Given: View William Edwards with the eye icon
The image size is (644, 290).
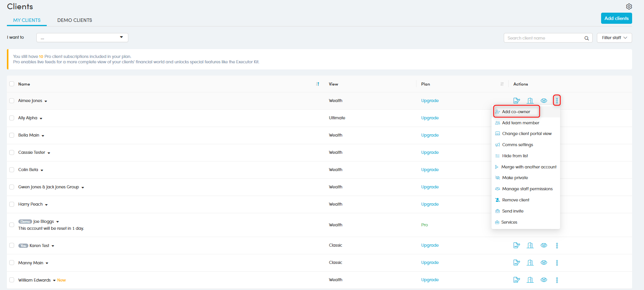Looking at the screenshot, I should (x=544, y=280).
